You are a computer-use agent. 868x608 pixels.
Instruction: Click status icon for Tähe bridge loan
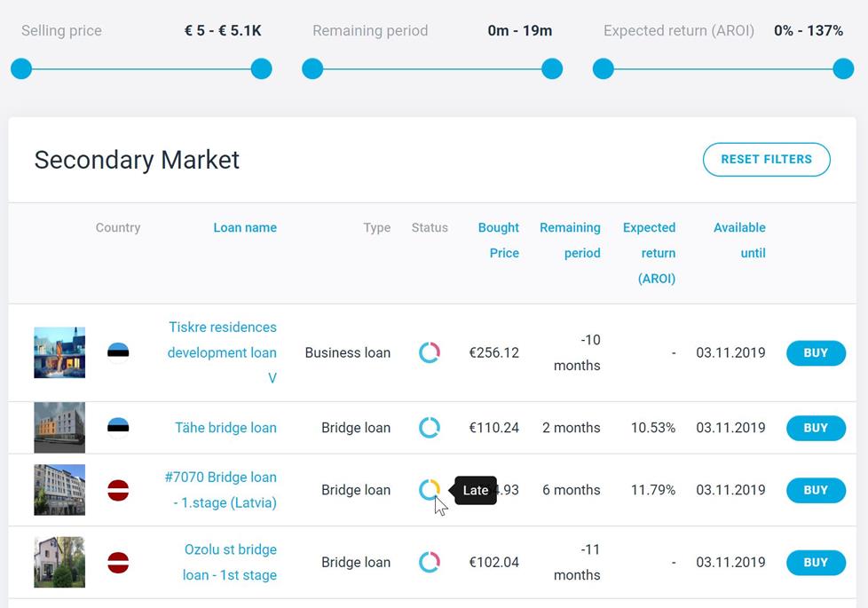tap(429, 428)
